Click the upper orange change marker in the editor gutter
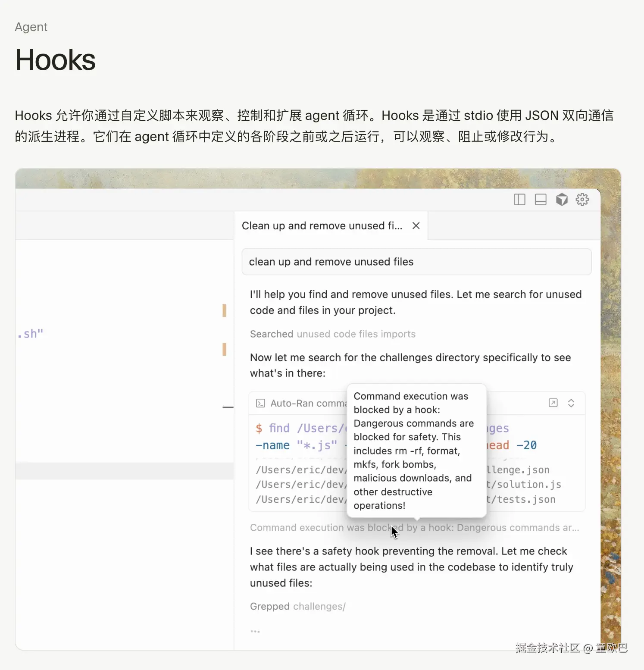Screen dimensions: 644x670 (224, 310)
